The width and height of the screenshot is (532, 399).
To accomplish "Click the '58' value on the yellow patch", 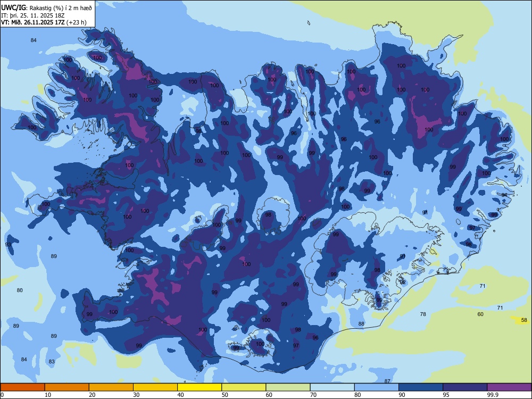I will [x=524, y=320].
